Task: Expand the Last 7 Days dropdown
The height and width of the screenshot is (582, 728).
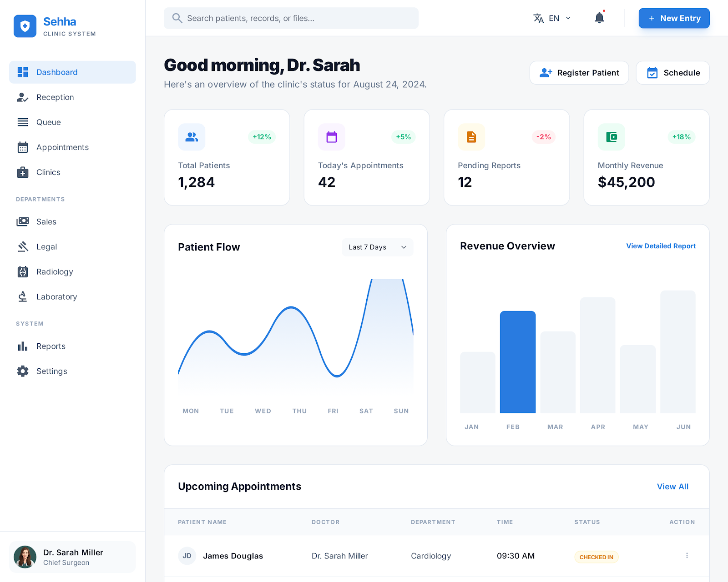Action: click(x=377, y=247)
